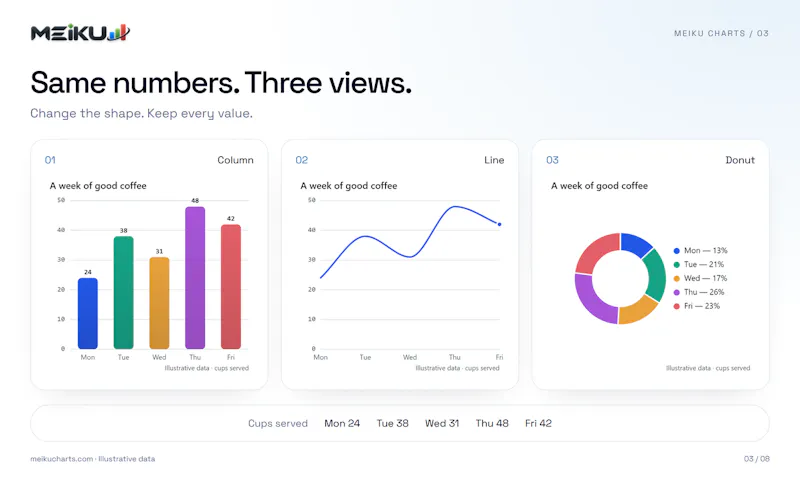The image size is (800, 479).
Task: Click the blue Mon donut segment
Action: pyautogui.click(x=635, y=243)
